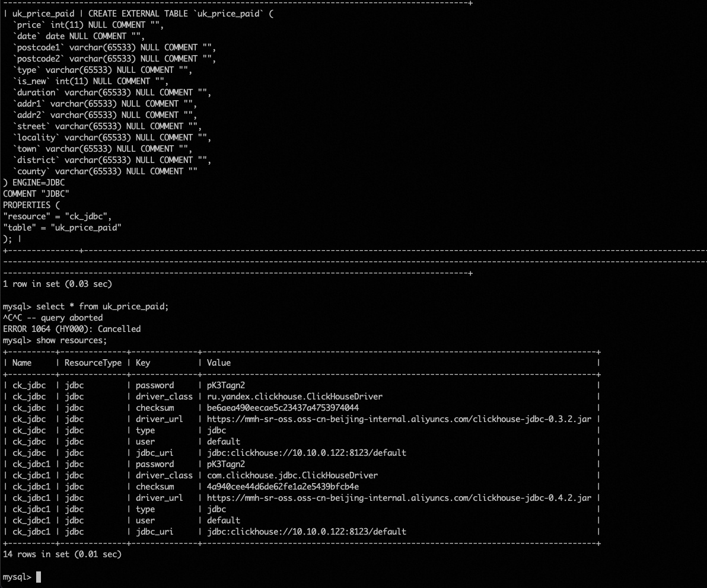Click the "query aborted" message line
The image size is (707, 588).
53,318
